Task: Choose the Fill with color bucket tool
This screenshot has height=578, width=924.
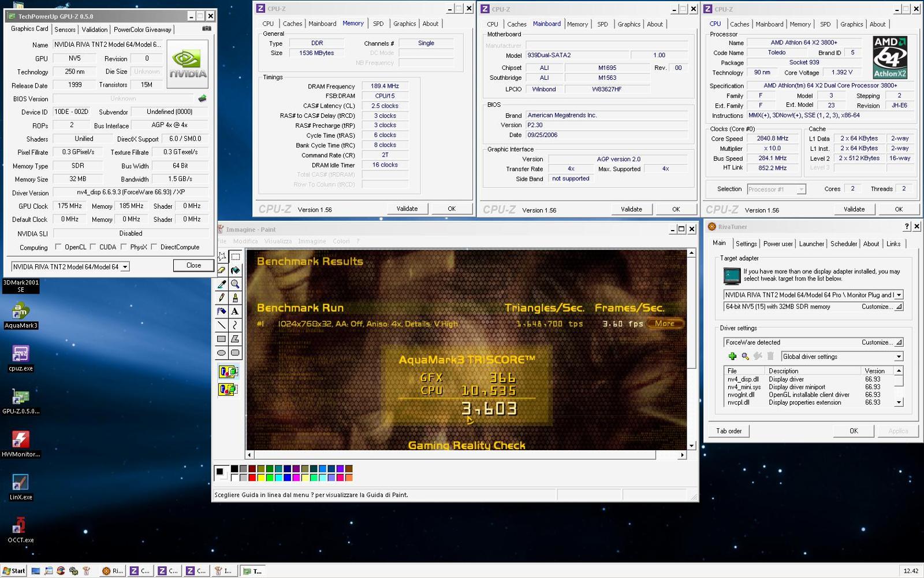Action: (x=235, y=270)
